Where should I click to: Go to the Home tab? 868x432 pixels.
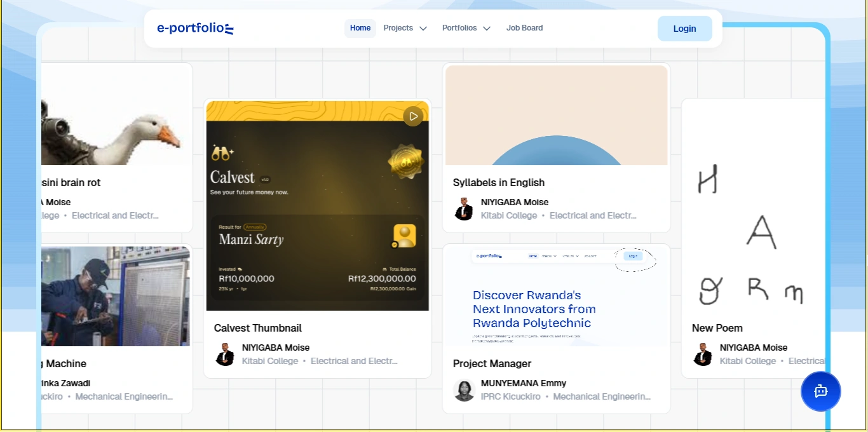[x=360, y=28]
